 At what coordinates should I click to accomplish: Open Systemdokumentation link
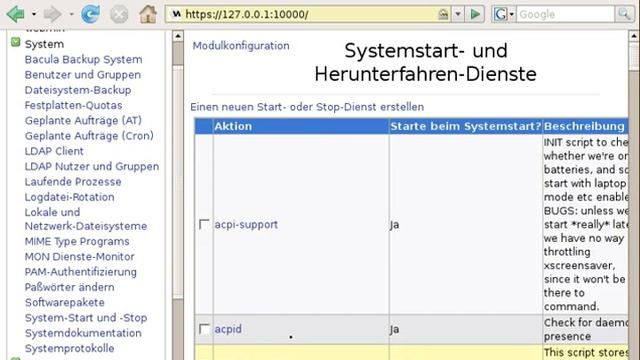[83, 333]
